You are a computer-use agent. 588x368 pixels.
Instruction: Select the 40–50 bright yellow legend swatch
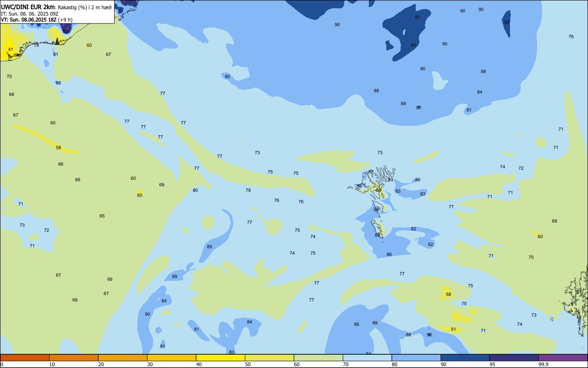(x=220, y=357)
